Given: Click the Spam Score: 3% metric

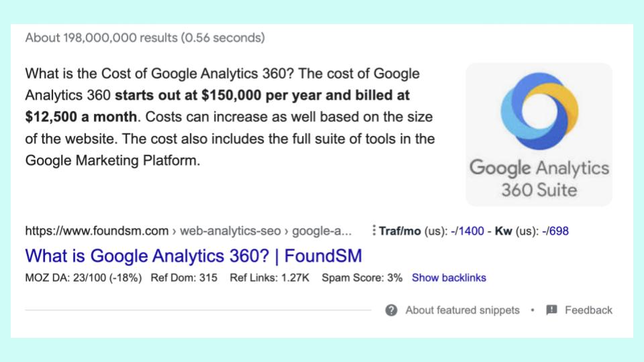Looking at the screenshot, I should 362,278.
